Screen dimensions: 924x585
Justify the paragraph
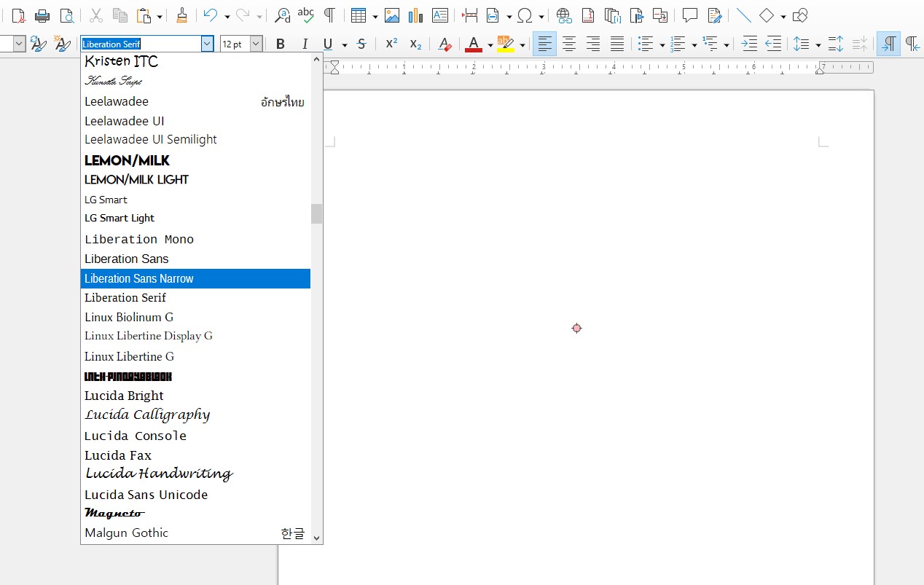tap(617, 44)
